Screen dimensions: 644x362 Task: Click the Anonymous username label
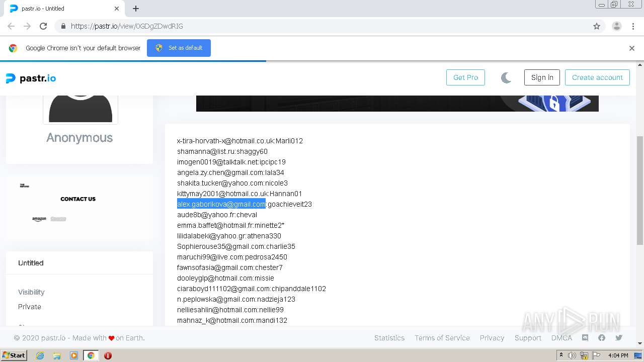coord(79,138)
